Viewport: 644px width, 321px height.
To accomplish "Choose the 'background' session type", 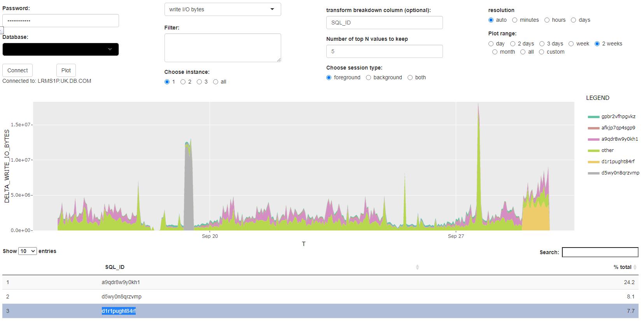I will point(369,78).
